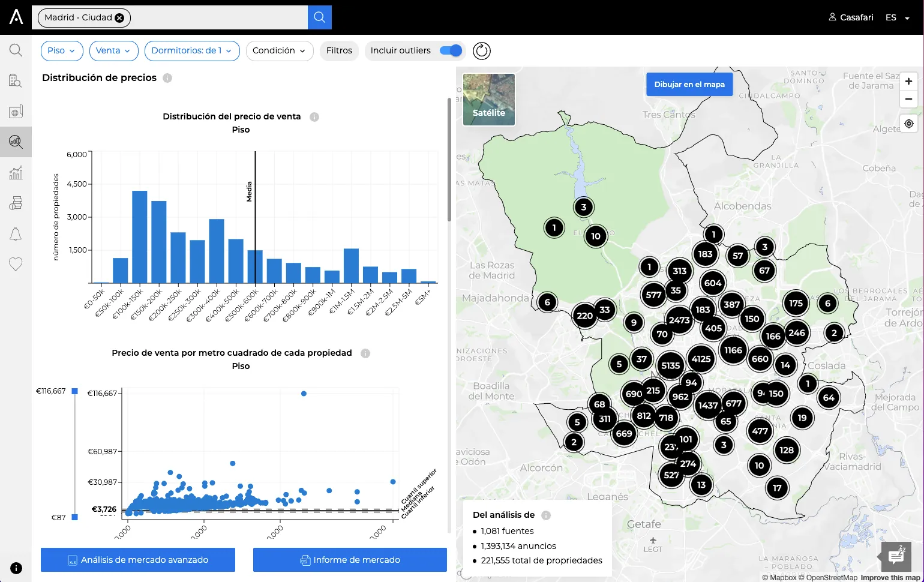Toggle the Incluir outliers switch

click(451, 51)
